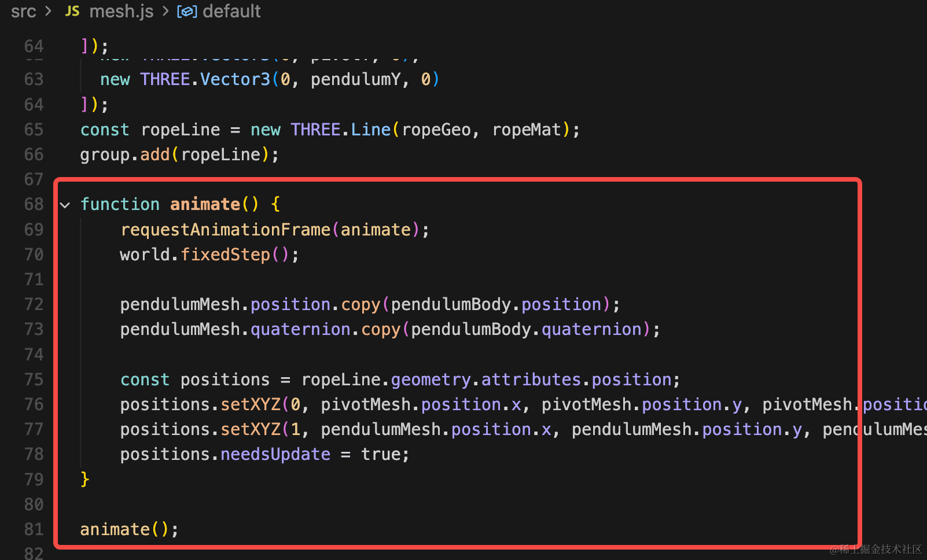Click the "animate();" call on line 81

tap(130, 529)
